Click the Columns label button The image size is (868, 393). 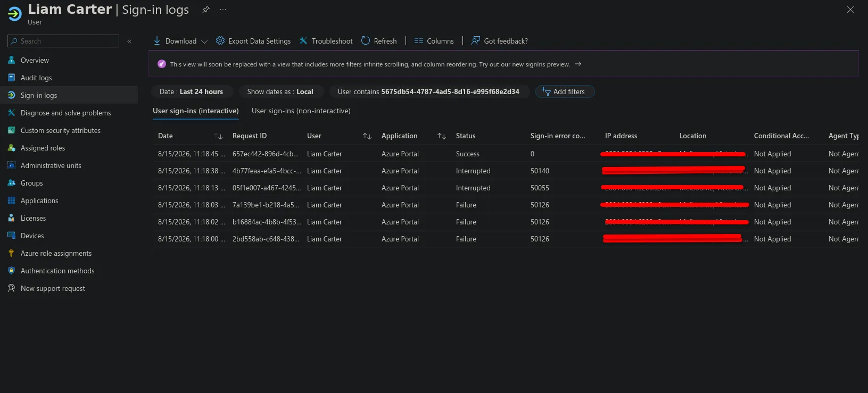[x=441, y=41]
